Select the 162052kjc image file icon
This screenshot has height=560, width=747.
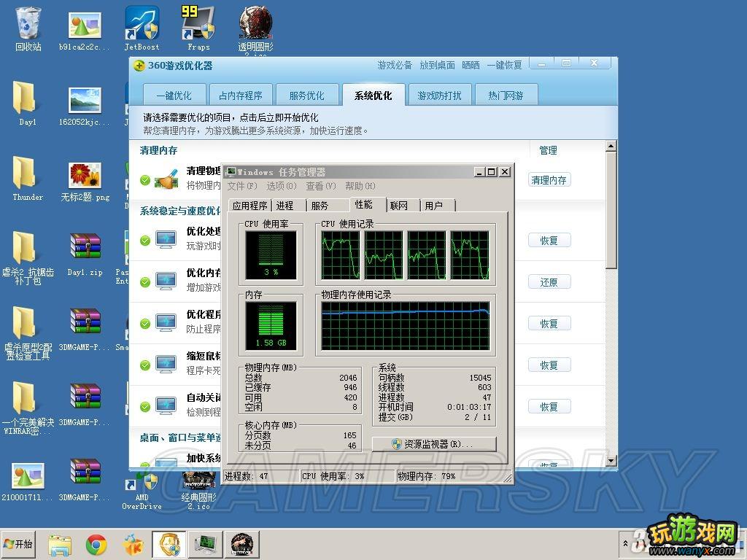85,106
